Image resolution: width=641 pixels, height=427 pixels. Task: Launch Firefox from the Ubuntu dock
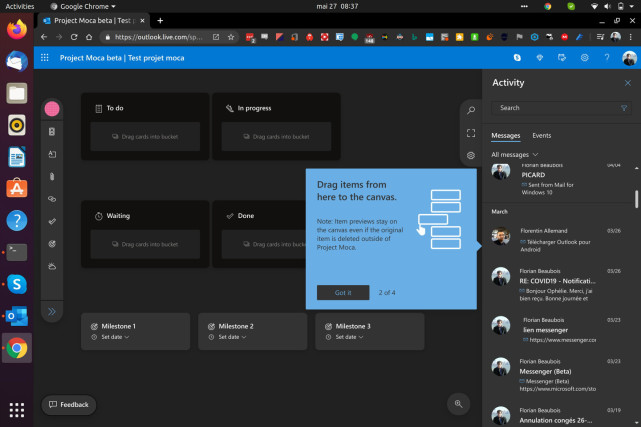[17, 29]
